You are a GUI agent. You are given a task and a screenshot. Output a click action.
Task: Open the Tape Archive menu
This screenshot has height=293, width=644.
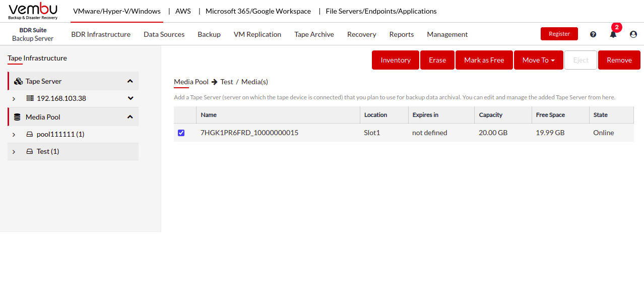(x=314, y=34)
